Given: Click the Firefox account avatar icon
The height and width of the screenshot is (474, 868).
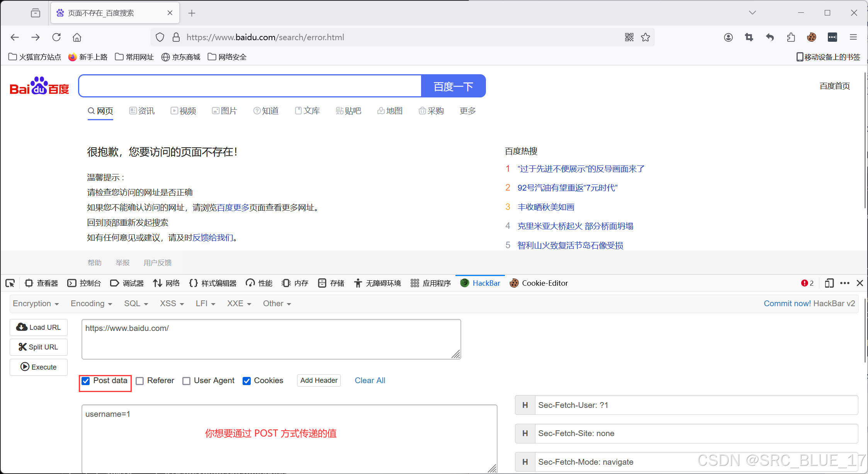Looking at the screenshot, I should tap(728, 37).
